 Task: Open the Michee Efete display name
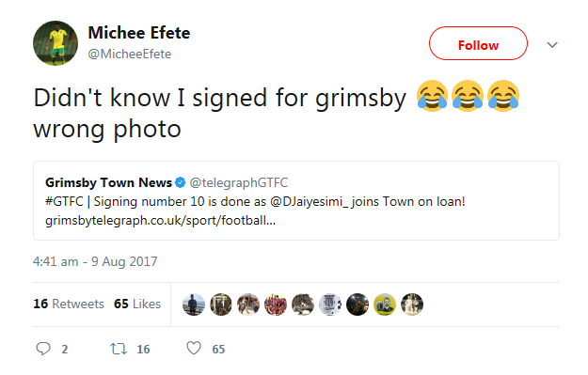tap(139, 33)
